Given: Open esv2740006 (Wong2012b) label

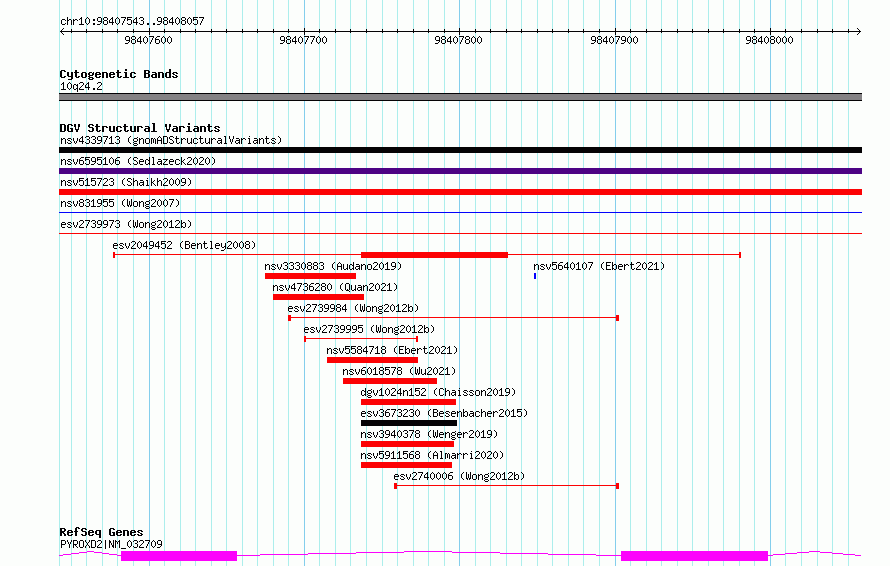Looking at the screenshot, I should [459, 476].
